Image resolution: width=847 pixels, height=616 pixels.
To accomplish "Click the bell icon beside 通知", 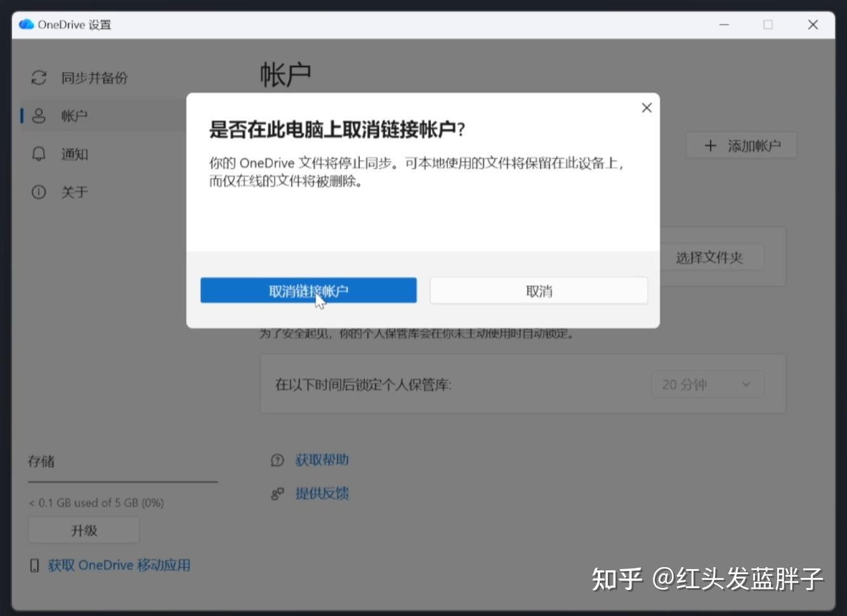I will pyautogui.click(x=39, y=154).
